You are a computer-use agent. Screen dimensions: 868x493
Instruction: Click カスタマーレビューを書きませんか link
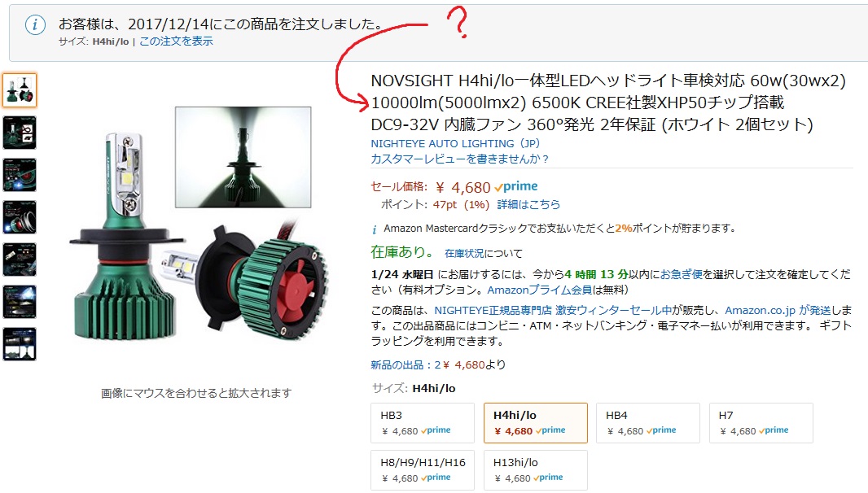point(459,159)
